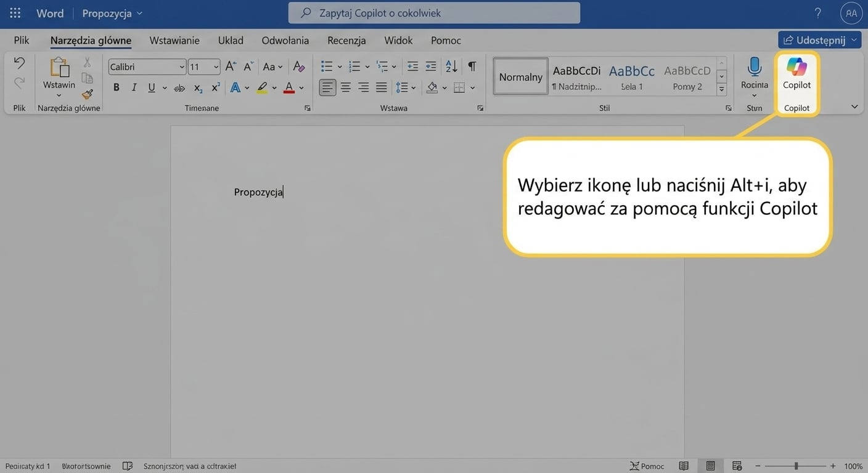
Task: Justify the paragraph text
Action: (382, 87)
